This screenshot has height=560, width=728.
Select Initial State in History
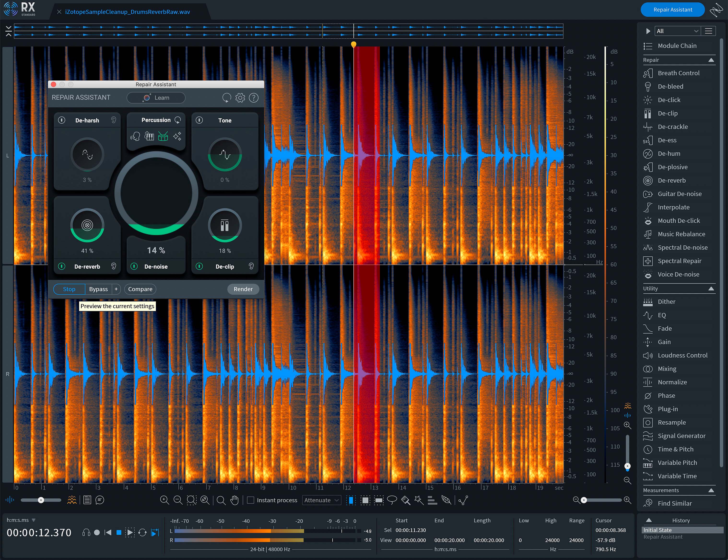[x=682, y=530]
